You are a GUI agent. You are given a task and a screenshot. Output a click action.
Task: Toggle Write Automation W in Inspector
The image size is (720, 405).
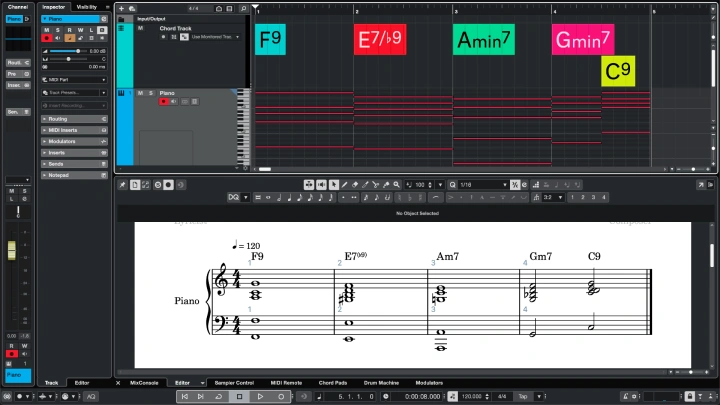click(x=80, y=30)
